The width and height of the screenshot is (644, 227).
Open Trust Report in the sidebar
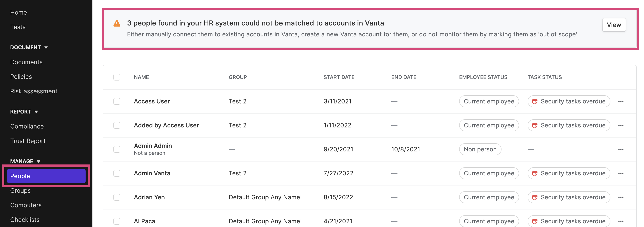click(x=28, y=141)
